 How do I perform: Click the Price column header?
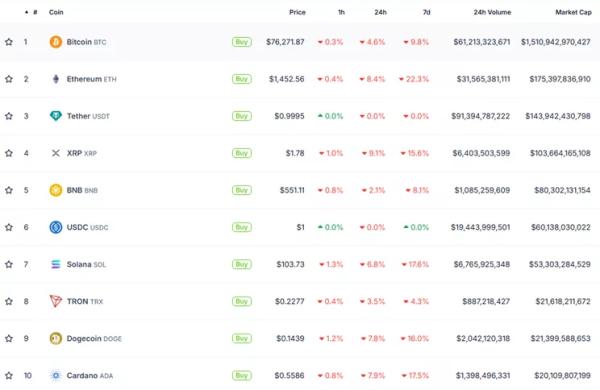[297, 12]
